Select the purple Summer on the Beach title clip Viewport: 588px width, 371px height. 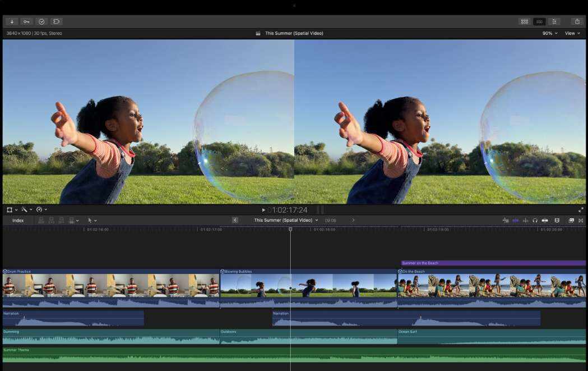[493, 263]
